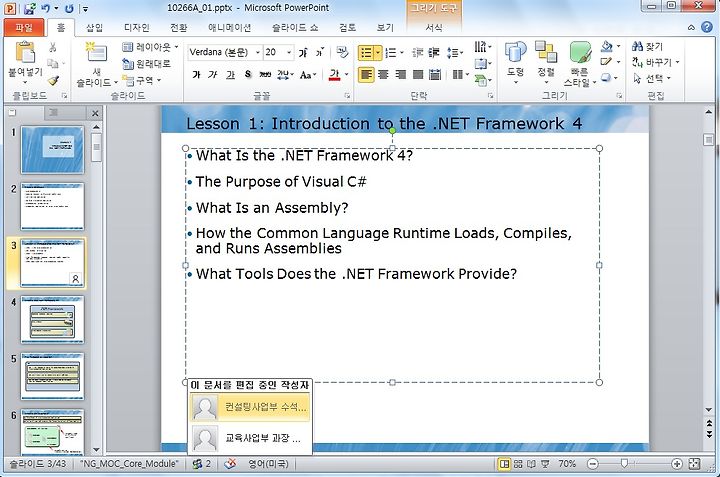Align text left in paragraph group
720x477 pixels.
tap(366, 74)
